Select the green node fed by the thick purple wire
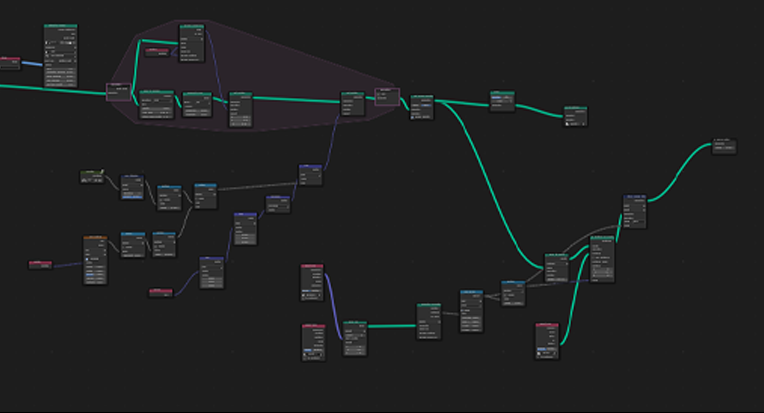Image resolution: width=764 pixels, height=413 pixels. point(355,338)
